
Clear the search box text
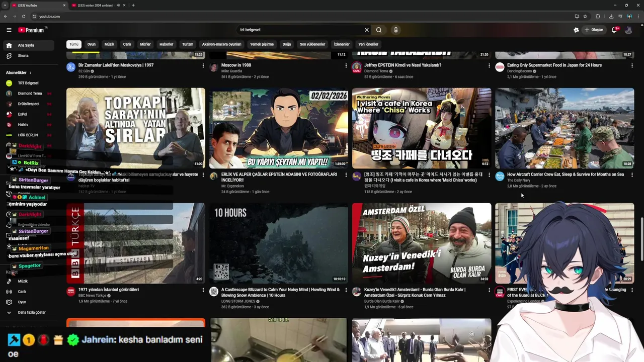[367, 30]
